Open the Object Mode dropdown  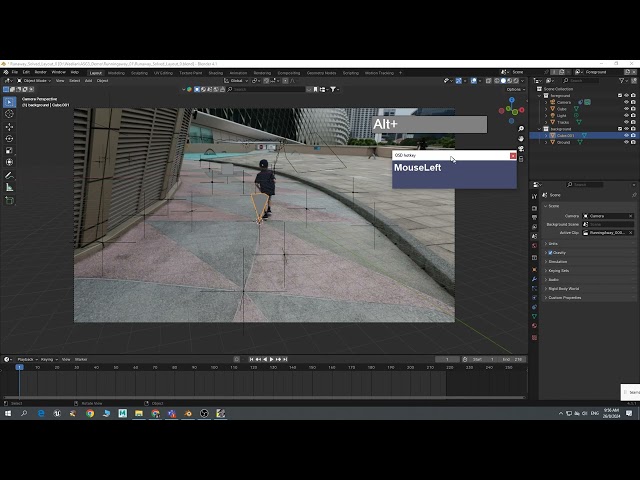click(34, 81)
